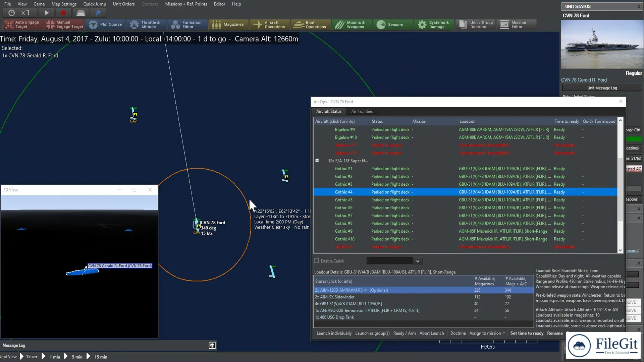Open Boat Operations
644x362 pixels.
[x=311, y=24]
